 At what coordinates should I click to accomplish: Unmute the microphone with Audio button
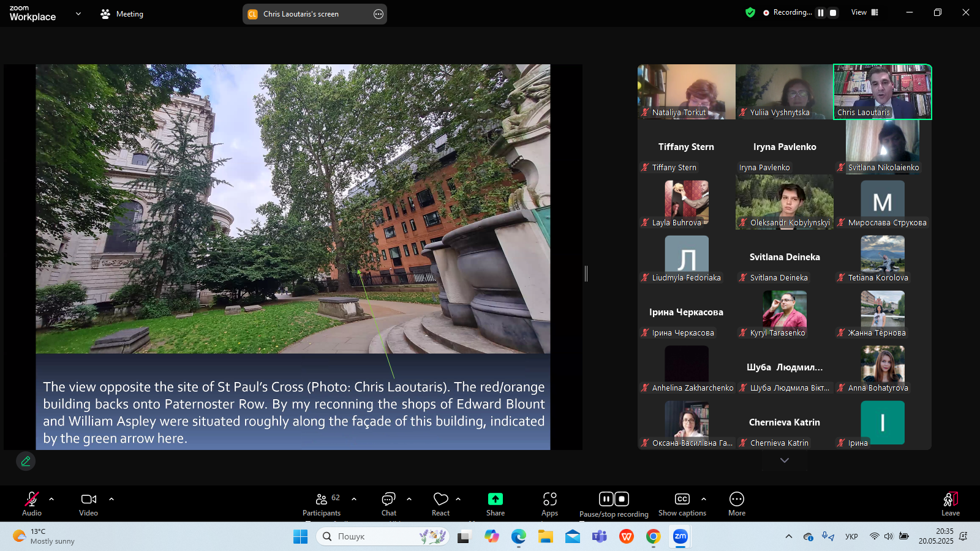pyautogui.click(x=32, y=504)
